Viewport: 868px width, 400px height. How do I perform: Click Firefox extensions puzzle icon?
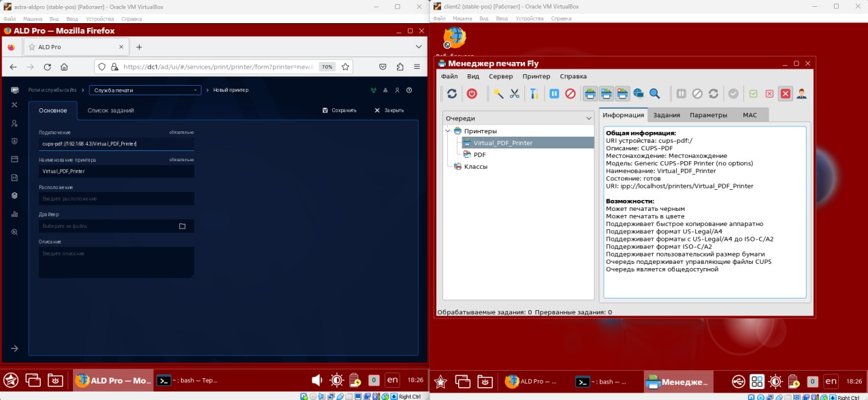click(400, 67)
